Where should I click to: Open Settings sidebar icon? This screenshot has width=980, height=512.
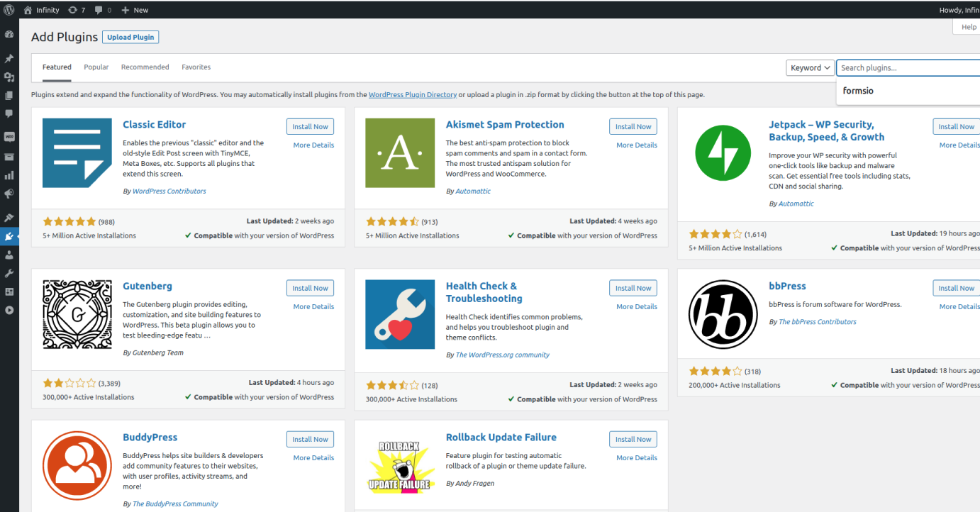pos(9,291)
